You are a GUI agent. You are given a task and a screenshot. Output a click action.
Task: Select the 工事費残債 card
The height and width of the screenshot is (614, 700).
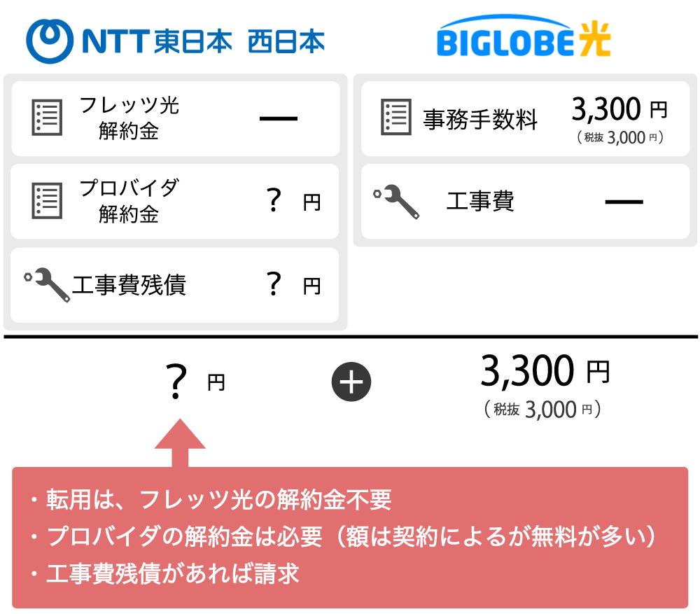point(175,285)
